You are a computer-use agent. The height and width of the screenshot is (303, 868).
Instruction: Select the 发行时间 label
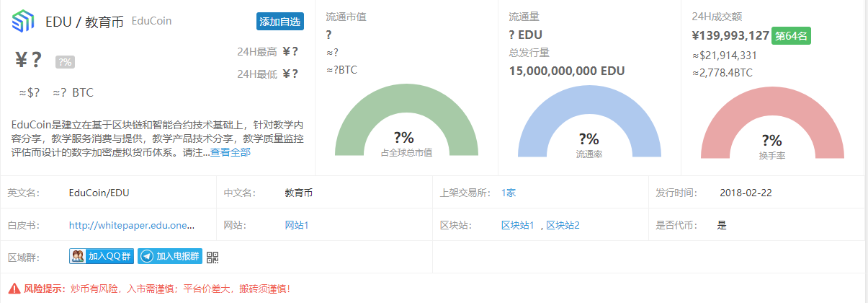click(x=676, y=193)
